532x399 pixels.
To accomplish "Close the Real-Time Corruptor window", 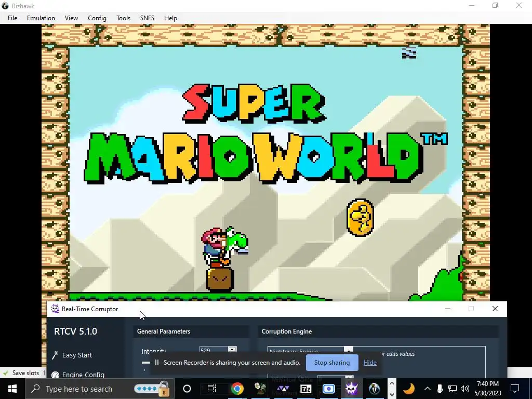I will 495,309.
